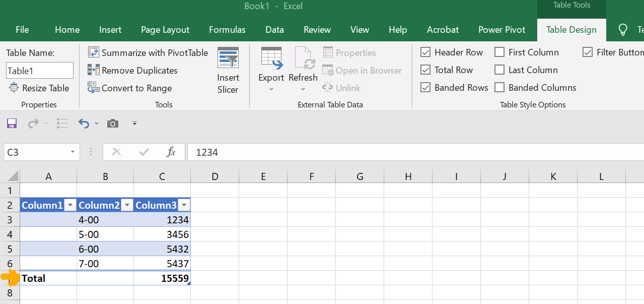The height and width of the screenshot is (304, 644).
Task: Disable the Total Row checkbox
Action: (425, 70)
